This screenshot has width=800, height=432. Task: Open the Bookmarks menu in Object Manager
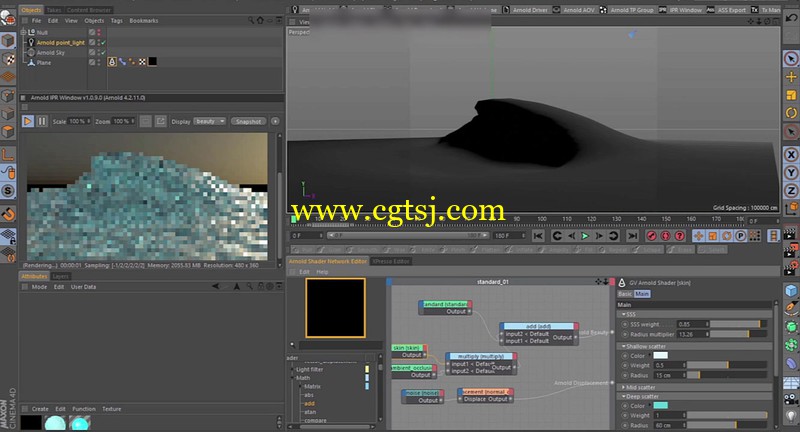point(143,21)
